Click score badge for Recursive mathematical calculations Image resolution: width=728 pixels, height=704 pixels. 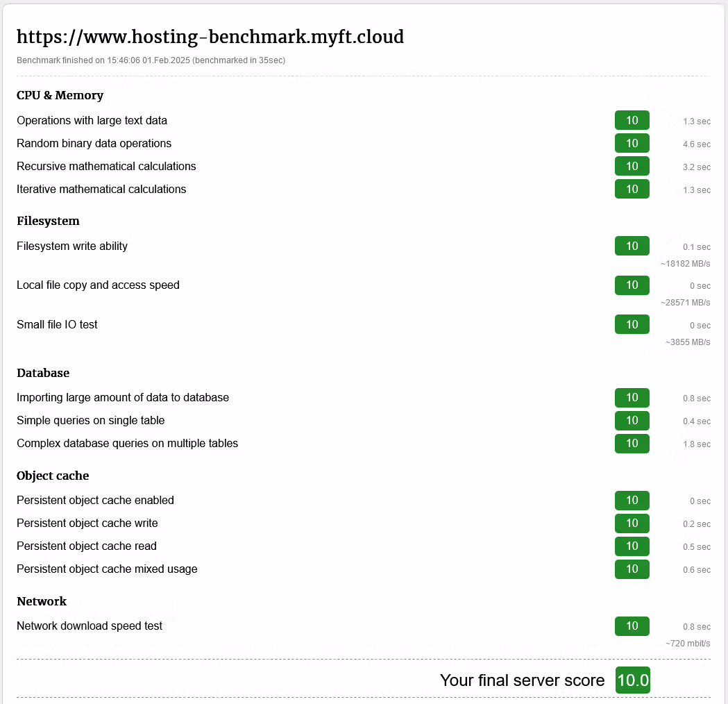click(632, 166)
